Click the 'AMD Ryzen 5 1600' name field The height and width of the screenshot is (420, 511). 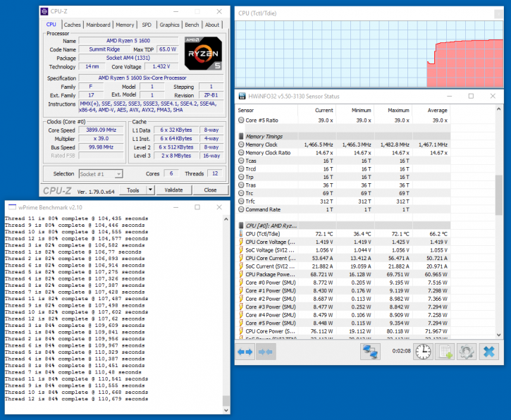click(x=128, y=41)
